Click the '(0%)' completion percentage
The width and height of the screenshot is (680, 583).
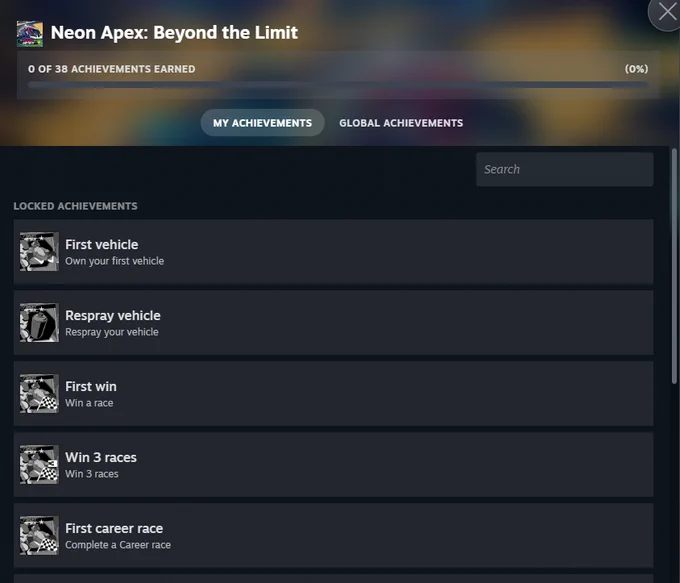point(636,69)
